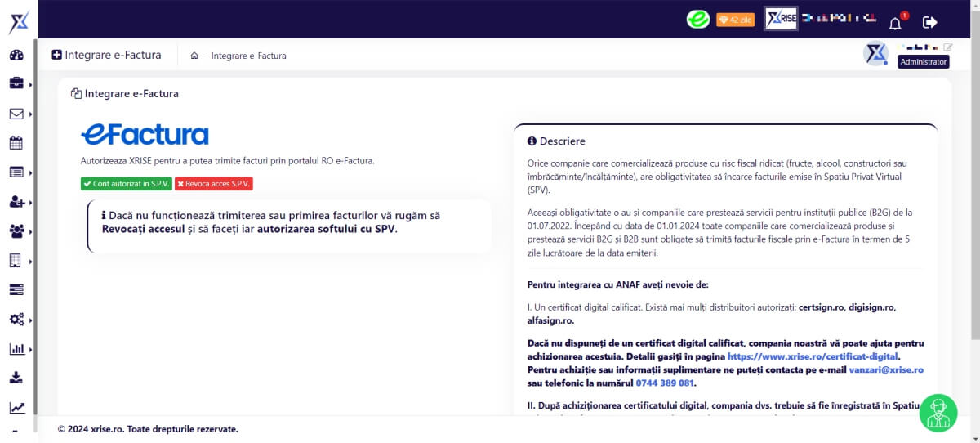Screen dimensions: 980x443
Task: Open the line chart icon in sidebar
Action: pyautogui.click(x=16, y=407)
